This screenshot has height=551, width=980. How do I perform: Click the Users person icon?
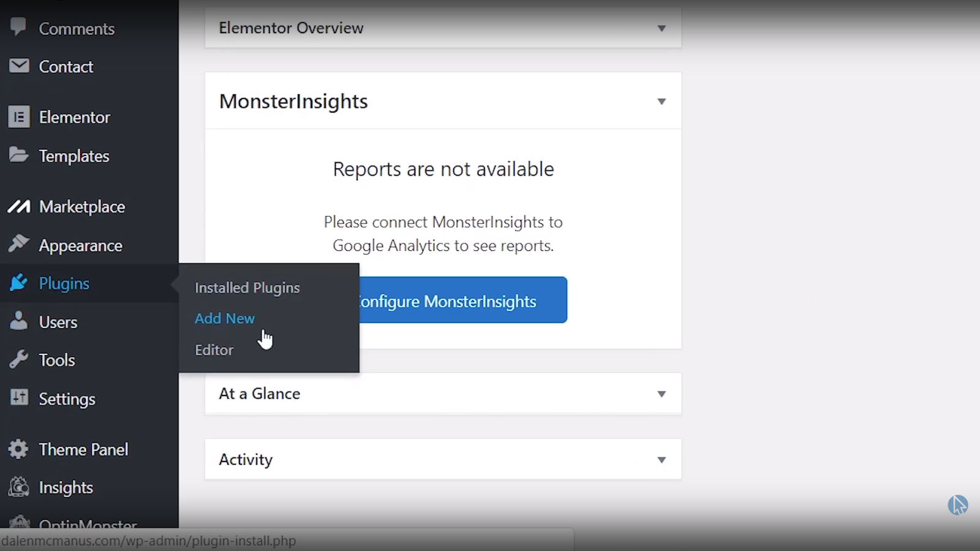tap(19, 320)
